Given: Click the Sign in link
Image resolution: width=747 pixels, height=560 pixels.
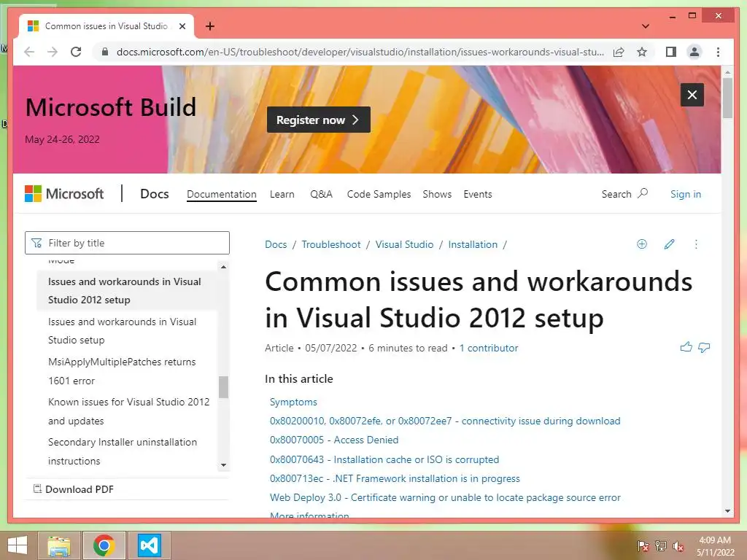Looking at the screenshot, I should pos(686,194).
